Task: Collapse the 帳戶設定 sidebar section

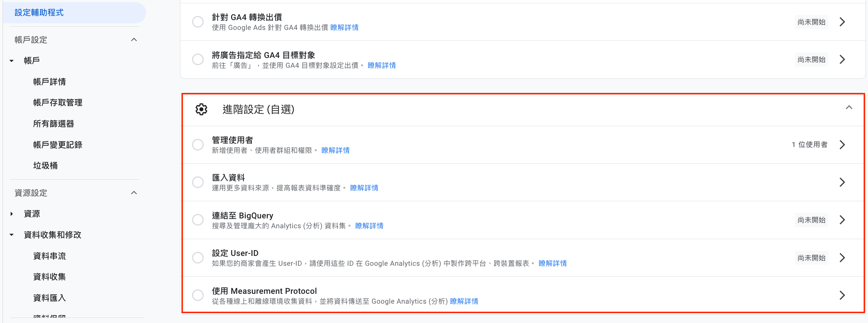Action: tap(134, 40)
